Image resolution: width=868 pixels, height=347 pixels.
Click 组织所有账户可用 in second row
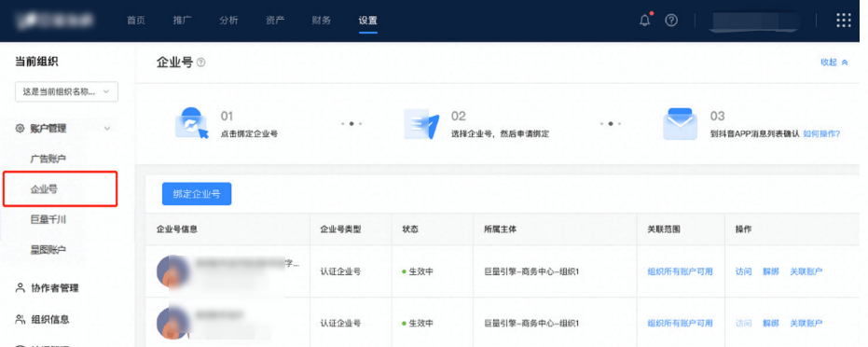pos(681,323)
